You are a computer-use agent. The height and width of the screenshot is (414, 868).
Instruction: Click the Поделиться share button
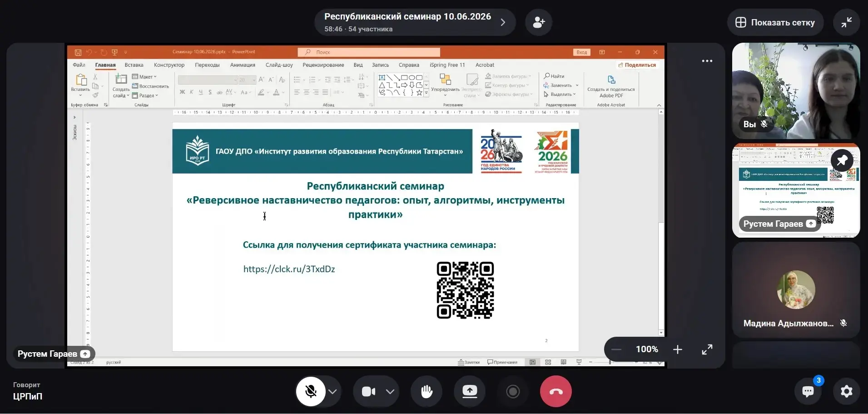(637, 65)
